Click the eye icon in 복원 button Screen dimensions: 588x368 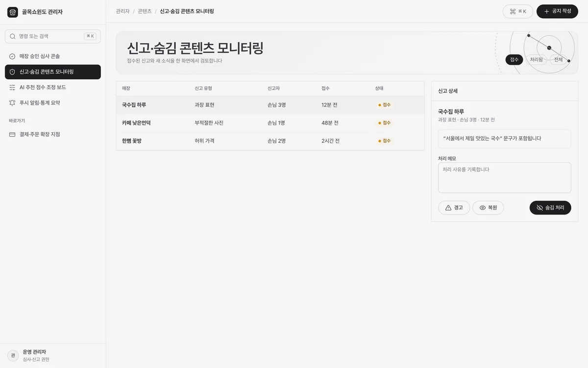[x=483, y=208]
